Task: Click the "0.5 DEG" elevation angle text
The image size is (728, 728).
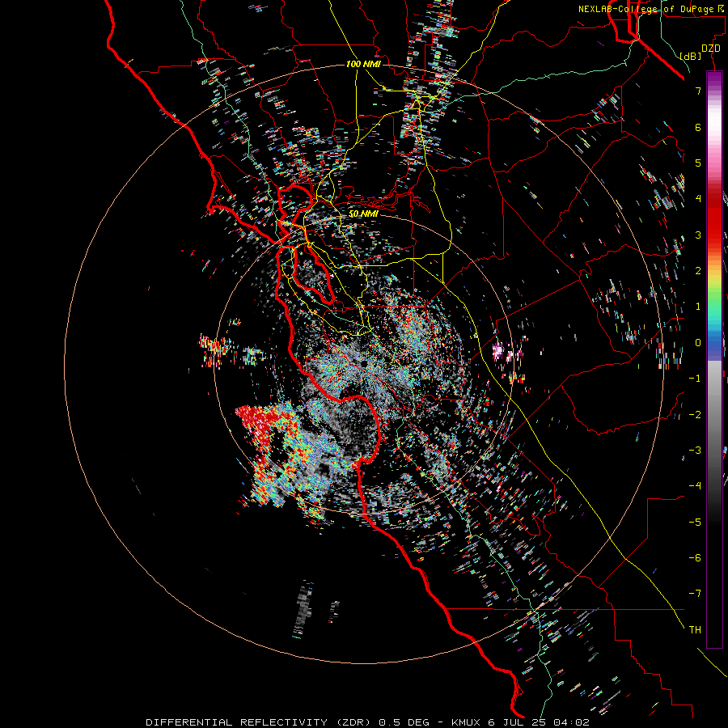Action: click(x=404, y=722)
